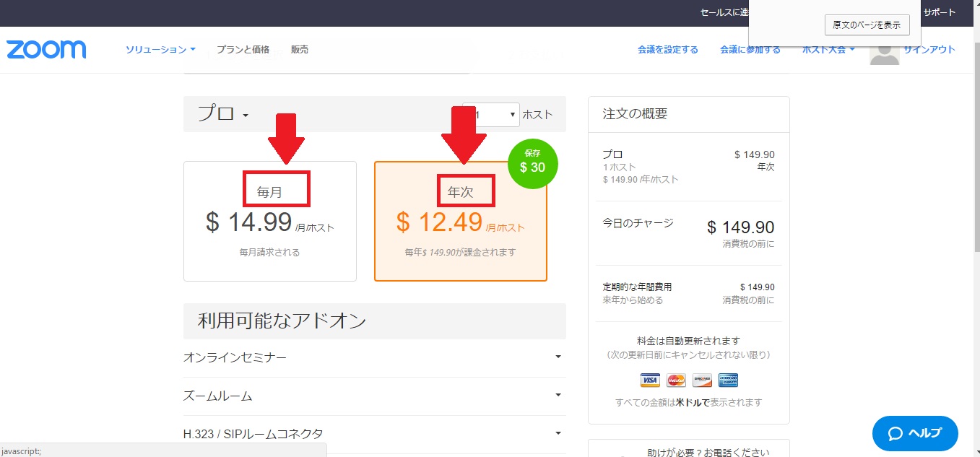The image size is (980, 457).
Task: Click 毎月請求される text
Action: (x=270, y=253)
